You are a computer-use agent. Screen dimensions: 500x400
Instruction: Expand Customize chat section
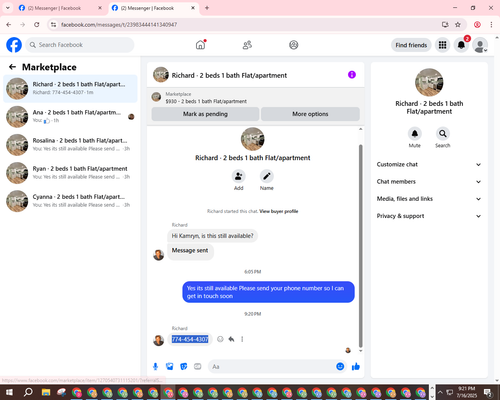pos(429,164)
